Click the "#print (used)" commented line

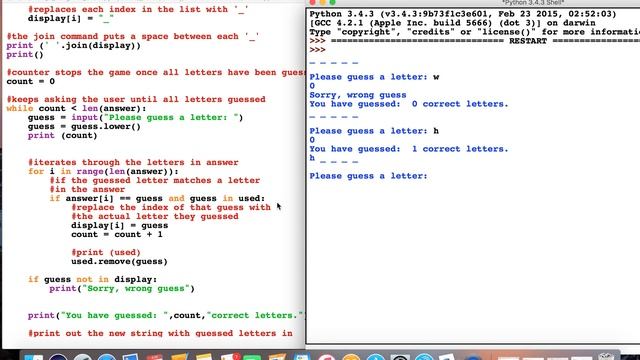pos(106,252)
